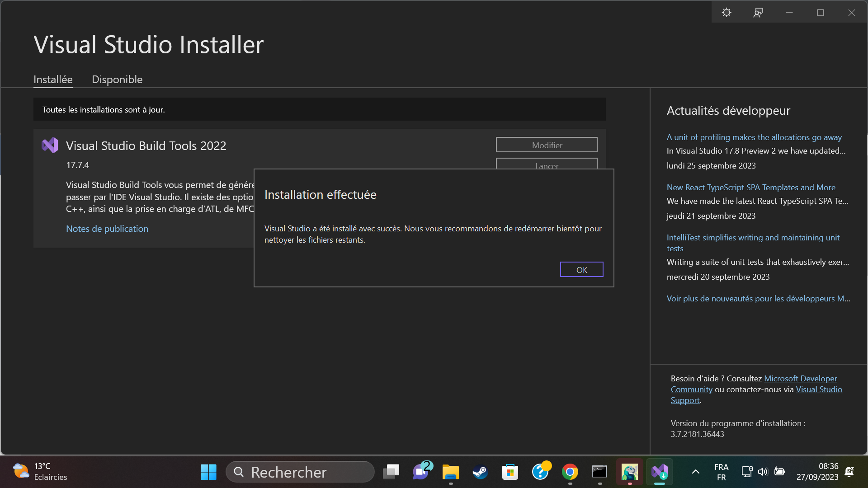Confirm the dialog with OK
The width and height of the screenshot is (868, 488).
[582, 270]
